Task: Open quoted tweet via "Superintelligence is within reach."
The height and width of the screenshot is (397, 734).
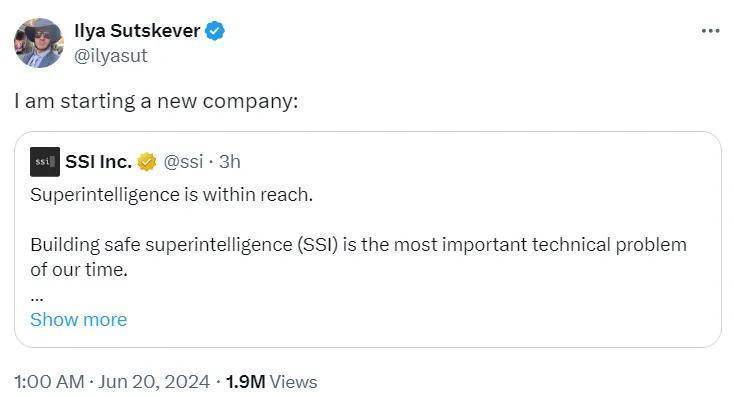Action: tap(171, 195)
